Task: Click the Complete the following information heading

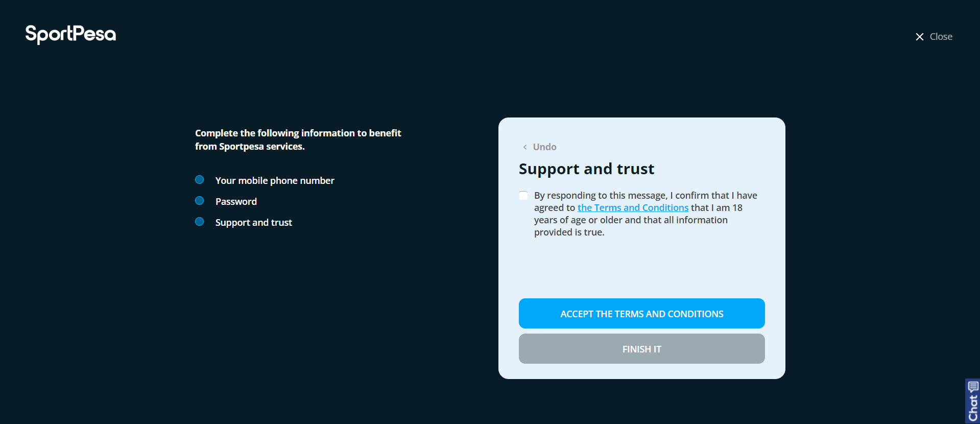Action: tap(298, 139)
